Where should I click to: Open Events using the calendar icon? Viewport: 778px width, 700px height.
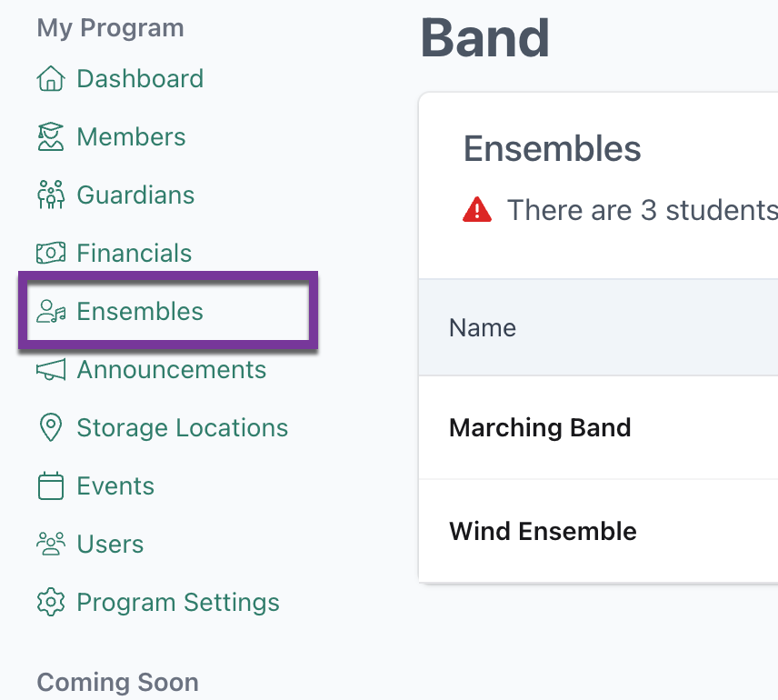point(53,485)
